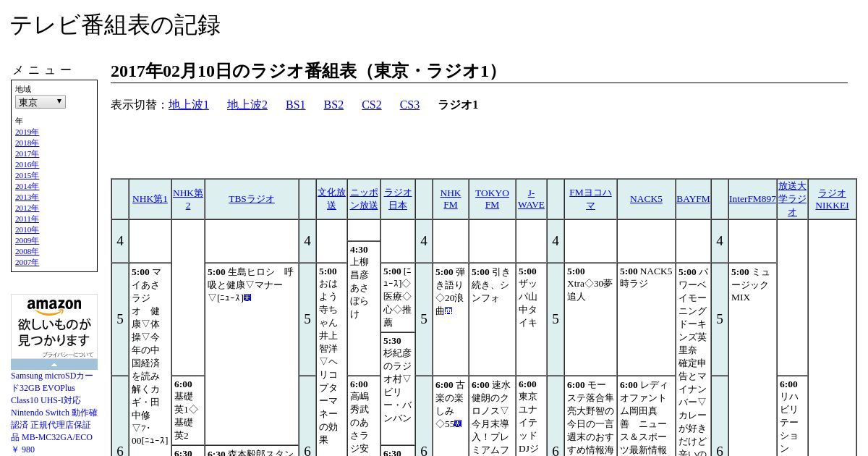Open the NHK第2 station header link
868x456 pixels.
pyautogui.click(x=188, y=199)
